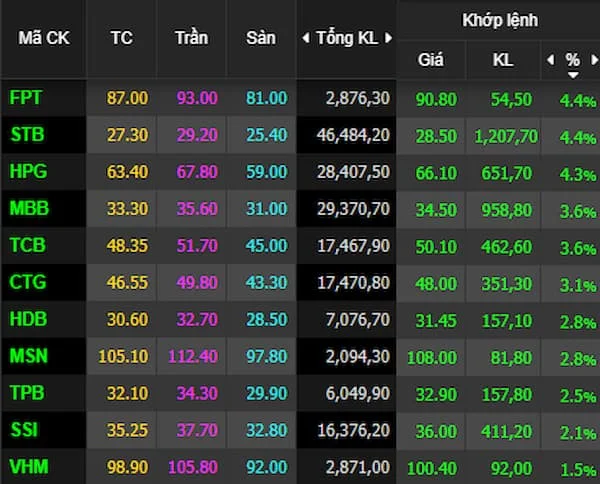Select FPT matched price 90.80

tap(436, 99)
